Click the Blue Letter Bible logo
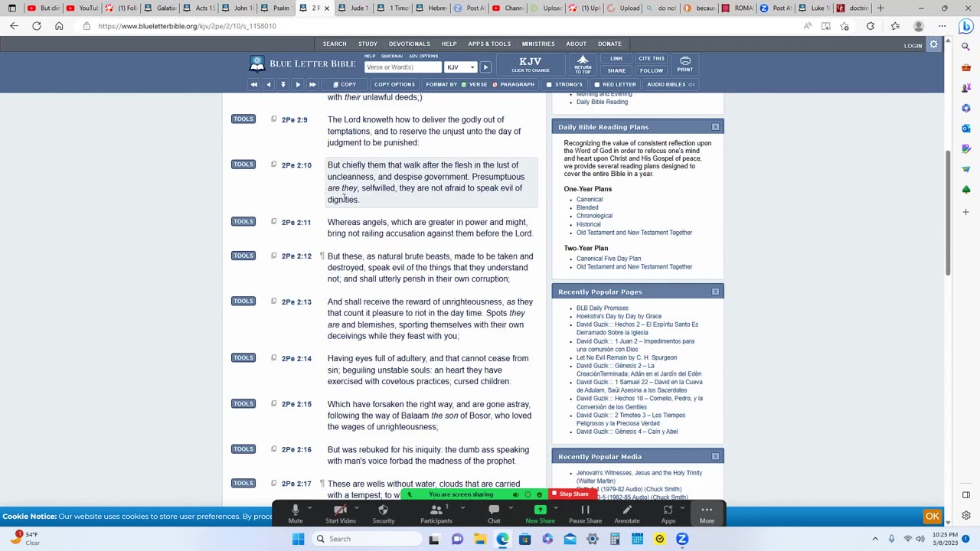 302,64
